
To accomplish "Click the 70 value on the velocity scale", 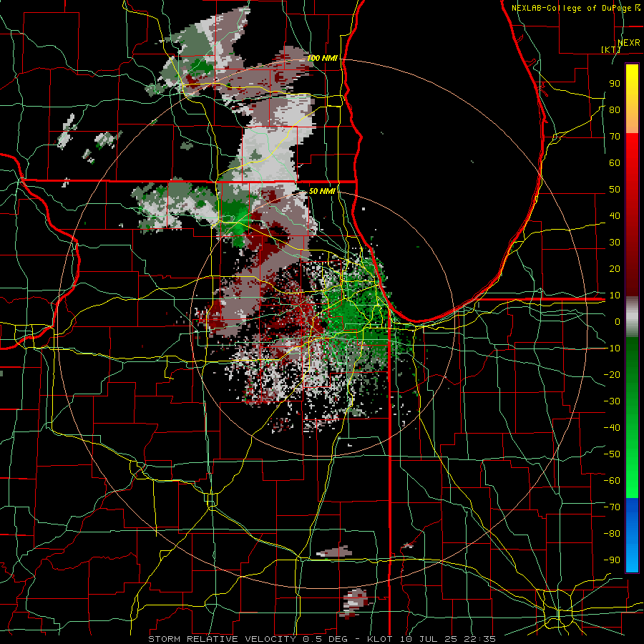I will pos(615,137).
